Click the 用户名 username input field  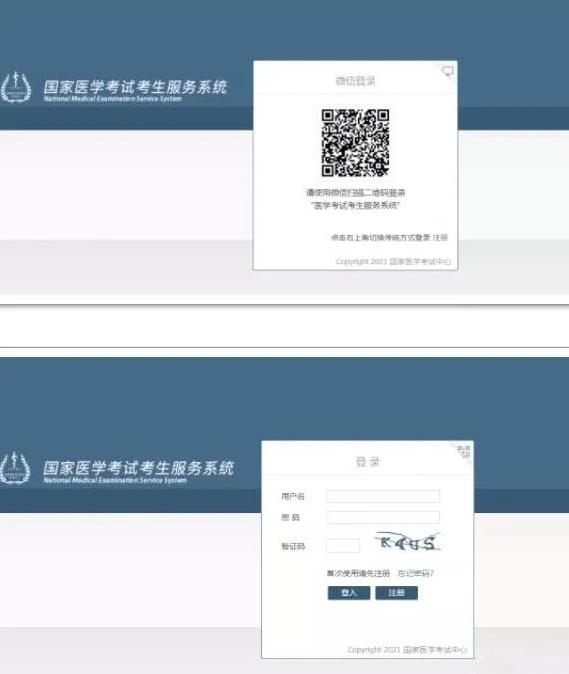tap(382, 496)
